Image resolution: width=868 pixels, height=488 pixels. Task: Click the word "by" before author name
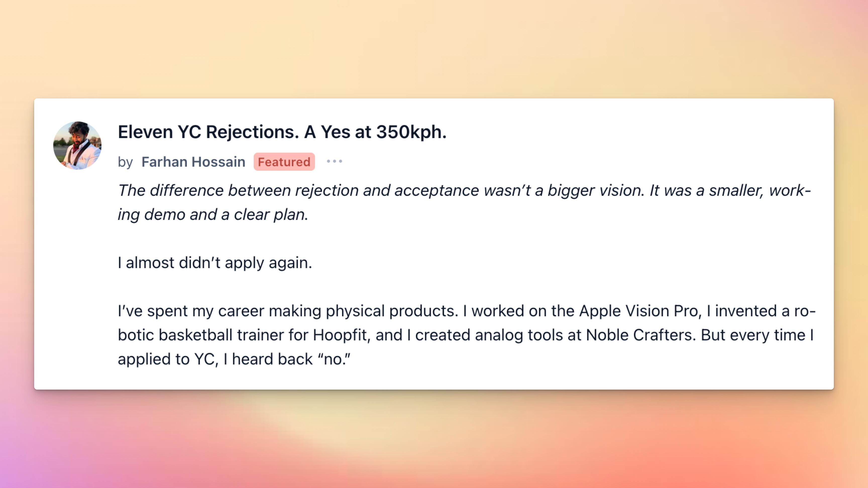(x=125, y=162)
